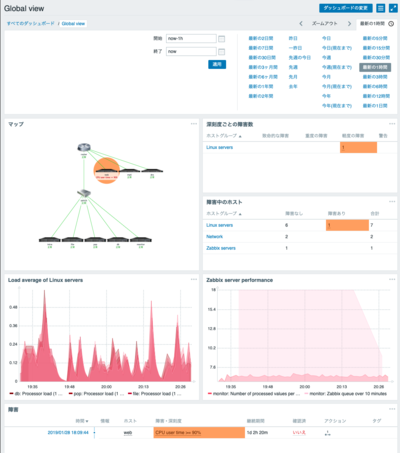This screenshot has width=400, height=453.
Task: Open Load average widget three-dot menu
Action: tap(194, 279)
